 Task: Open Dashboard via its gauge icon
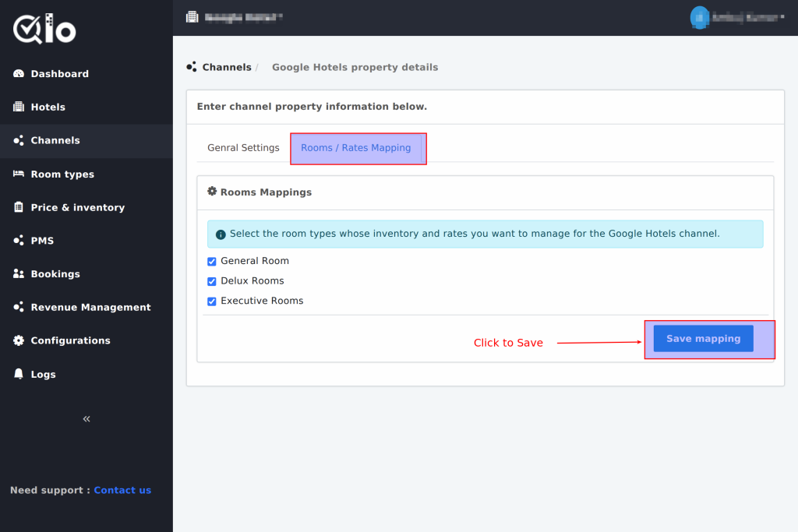(19, 74)
